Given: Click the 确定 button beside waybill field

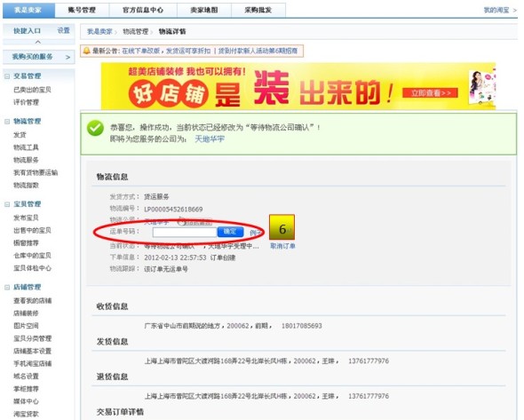Looking at the screenshot, I should point(230,232).
